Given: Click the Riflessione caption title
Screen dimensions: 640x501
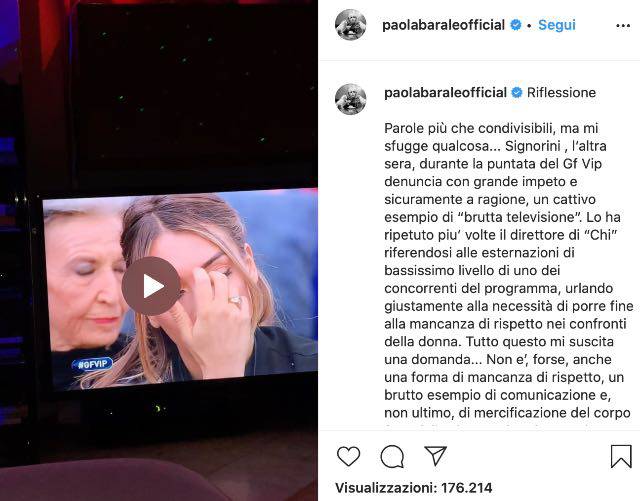Looking at the screenshot, I should (561, 93).
